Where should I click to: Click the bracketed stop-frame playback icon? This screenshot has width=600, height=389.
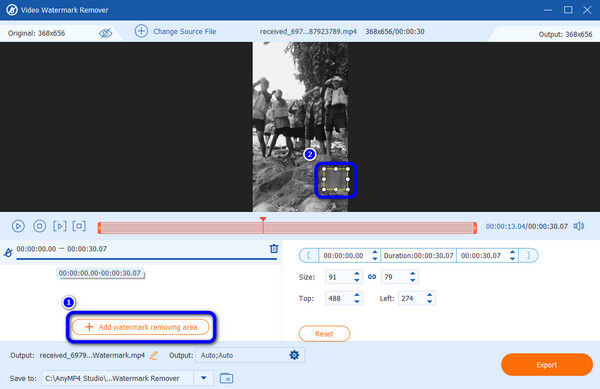tap(79, 226)
